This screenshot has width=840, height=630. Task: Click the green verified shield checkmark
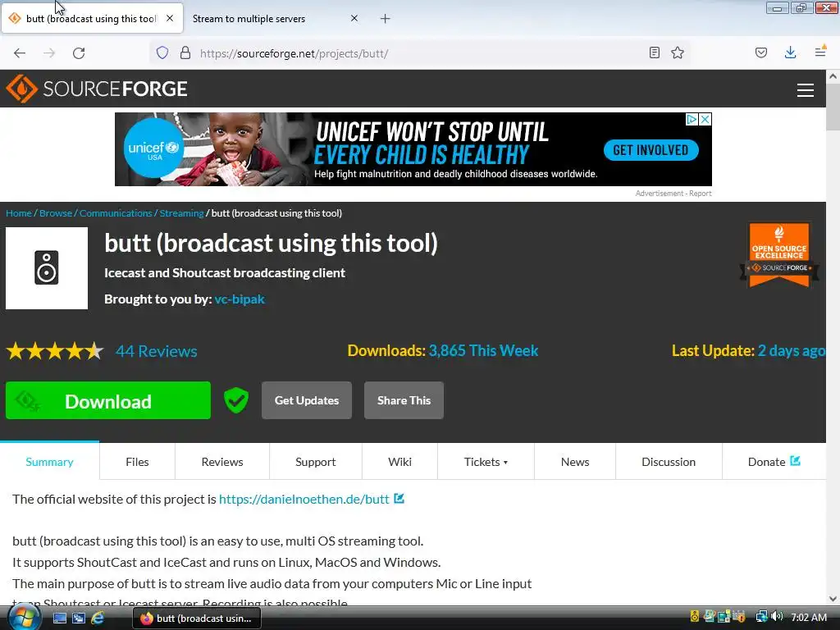point(236,400)
